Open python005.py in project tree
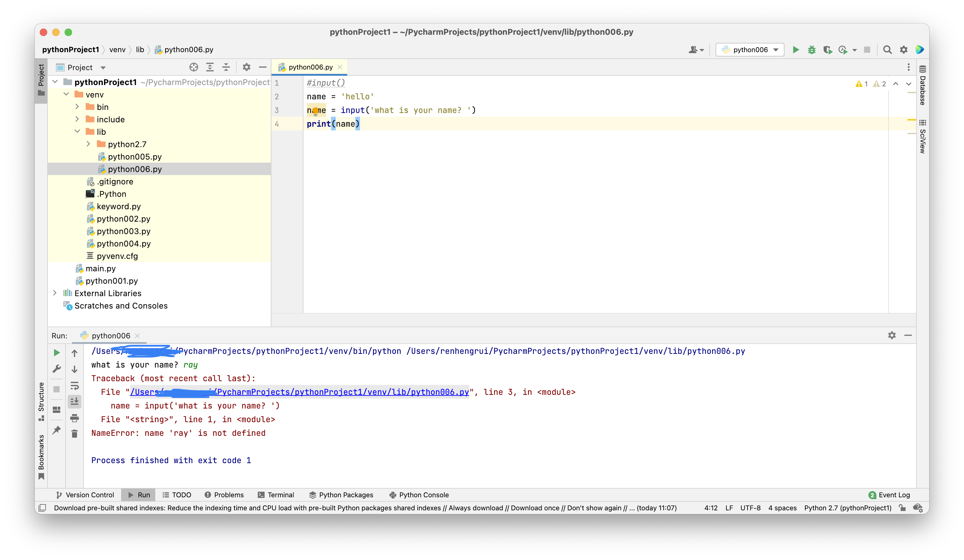The height and width of the screenshot is (560, 964). pyautogui.click(x=134, y=157)
